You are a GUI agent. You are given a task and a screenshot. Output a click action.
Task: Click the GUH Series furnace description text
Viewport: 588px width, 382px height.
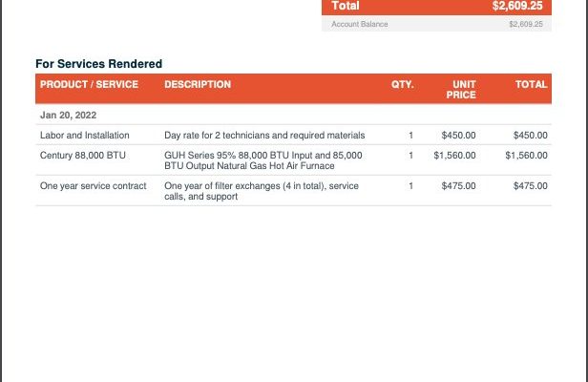263,160
